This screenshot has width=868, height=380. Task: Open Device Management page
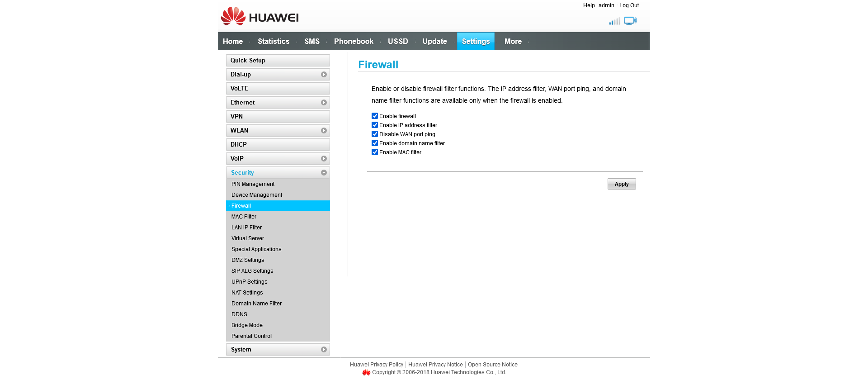(x=278, y=195)
